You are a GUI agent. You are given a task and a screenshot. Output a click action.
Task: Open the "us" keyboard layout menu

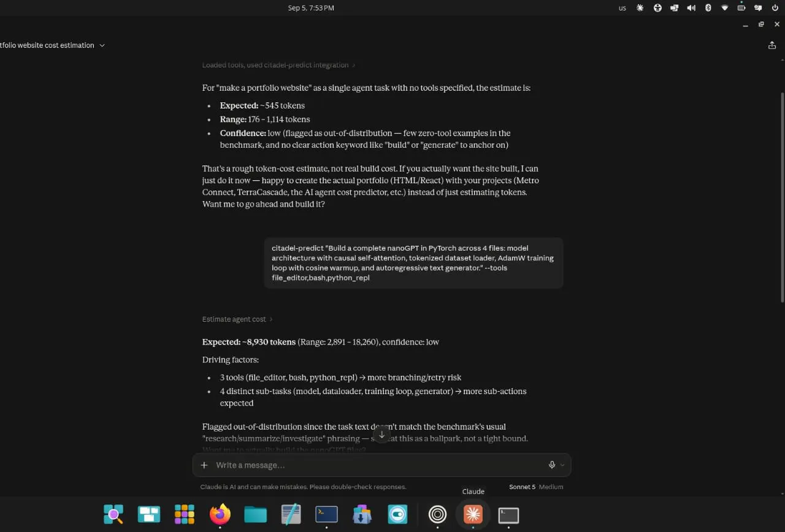(622, 8)
